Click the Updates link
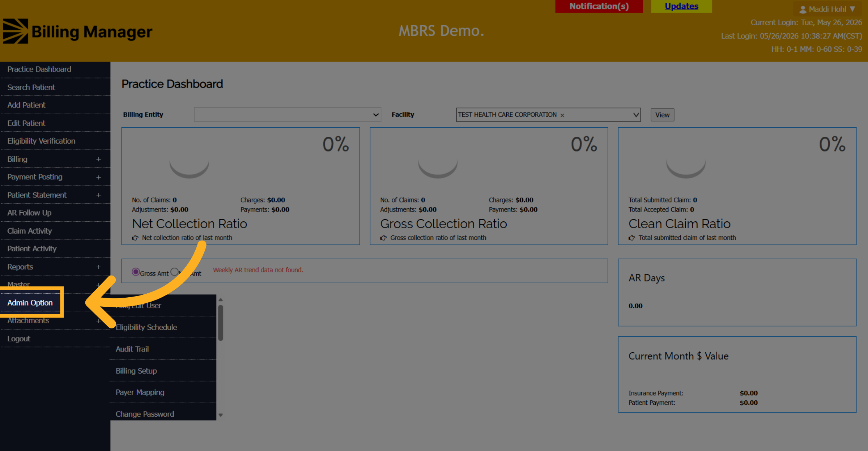Screen dimensions: 868x451 (x=681, y=6)
